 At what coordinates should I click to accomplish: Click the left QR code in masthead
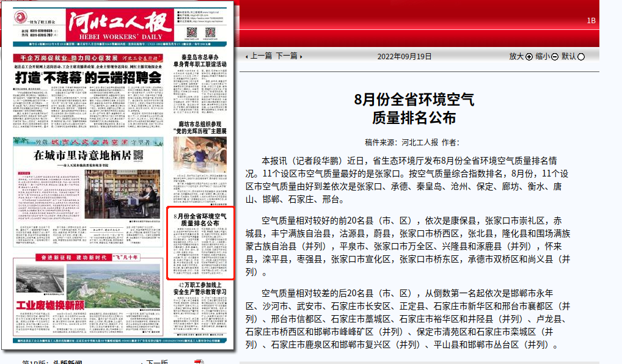click(x=192, y=32)
